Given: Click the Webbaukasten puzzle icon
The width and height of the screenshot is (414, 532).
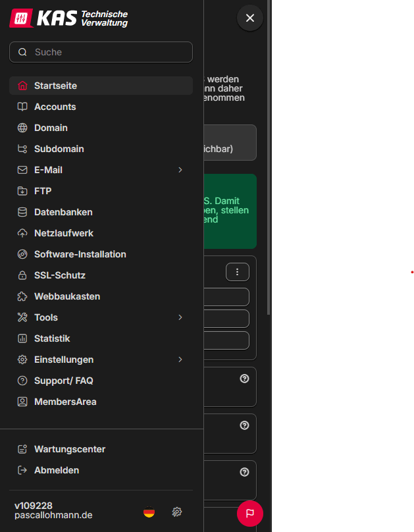Looking at the screenshot, I should (22, 296).
